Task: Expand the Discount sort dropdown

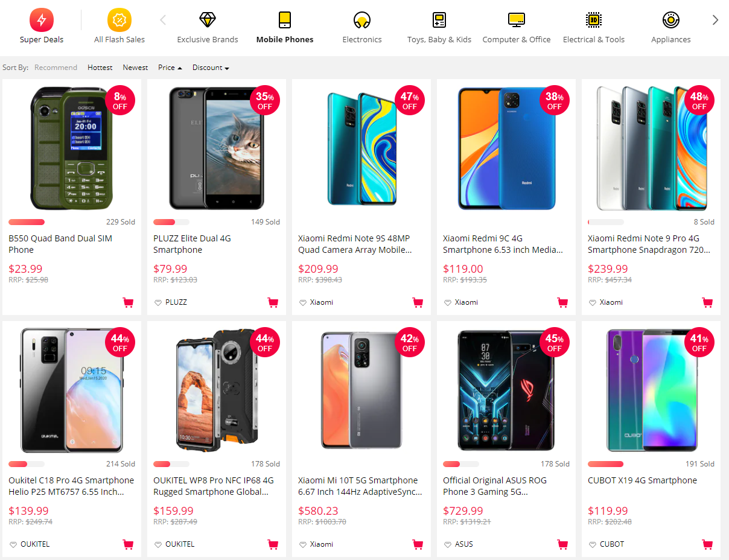Action: tap(211, 68)
